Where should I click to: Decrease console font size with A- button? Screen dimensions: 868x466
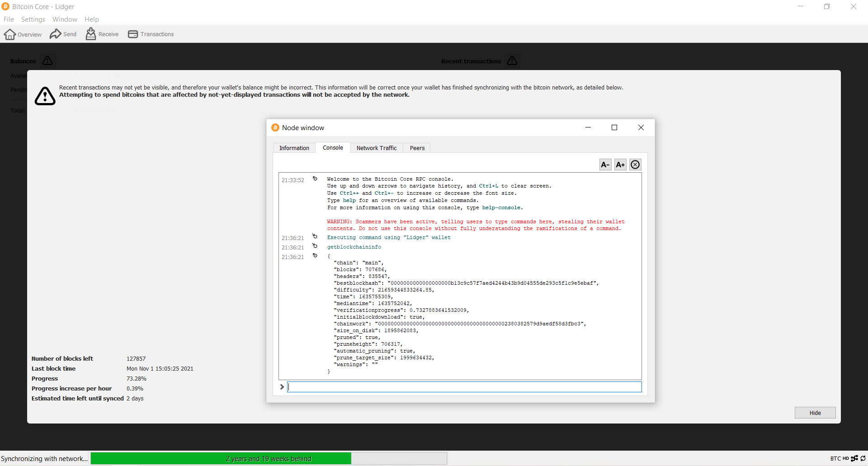tap(605, 165)
